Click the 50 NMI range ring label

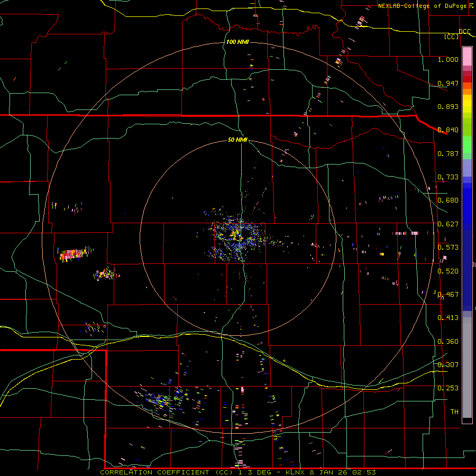[237, 140]
